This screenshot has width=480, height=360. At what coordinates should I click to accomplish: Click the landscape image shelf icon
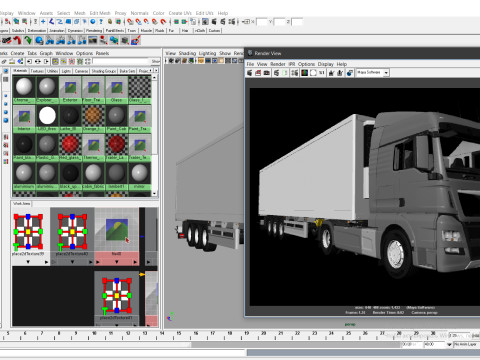[93, 41]
